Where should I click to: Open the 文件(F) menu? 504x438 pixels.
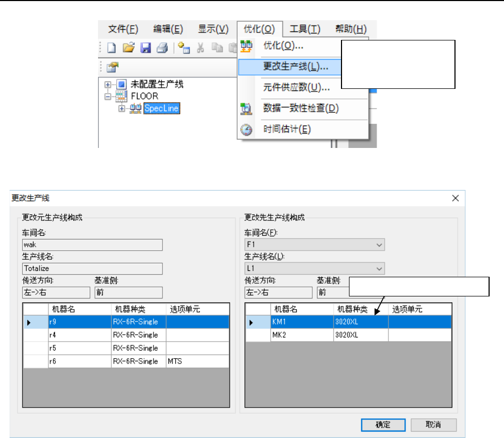tap(123, 29)
